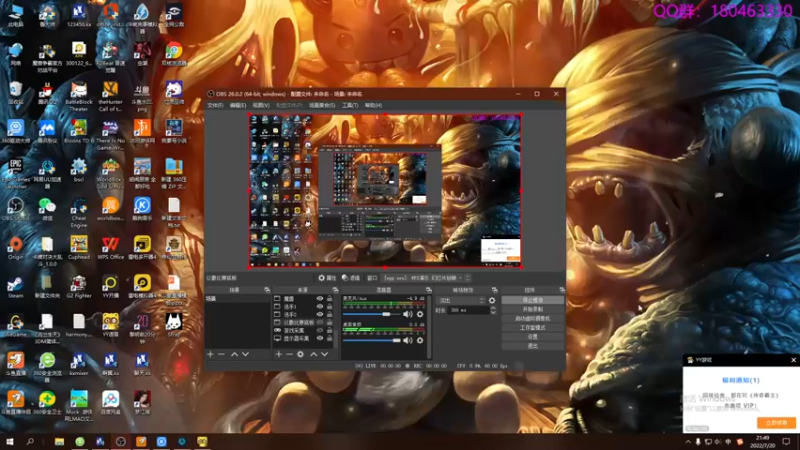Remove the selected source with minus icon
Screen dimensions: 800x450
tap(289, 354)
